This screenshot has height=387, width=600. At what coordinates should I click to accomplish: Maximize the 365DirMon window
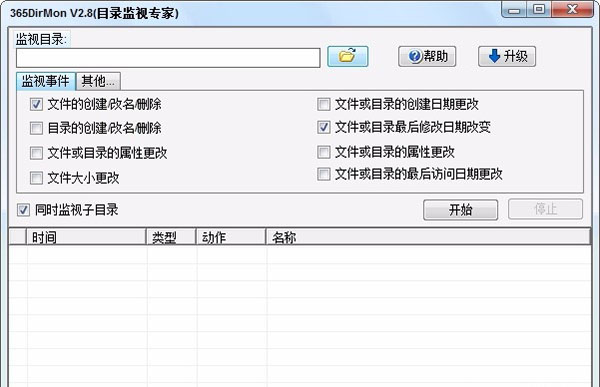pos(539,9)
